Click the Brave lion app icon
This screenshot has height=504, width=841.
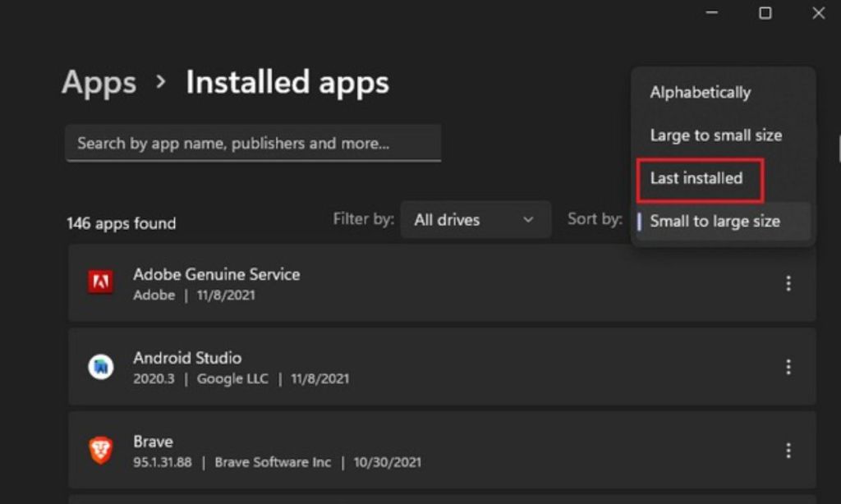[x=101, y=451]
